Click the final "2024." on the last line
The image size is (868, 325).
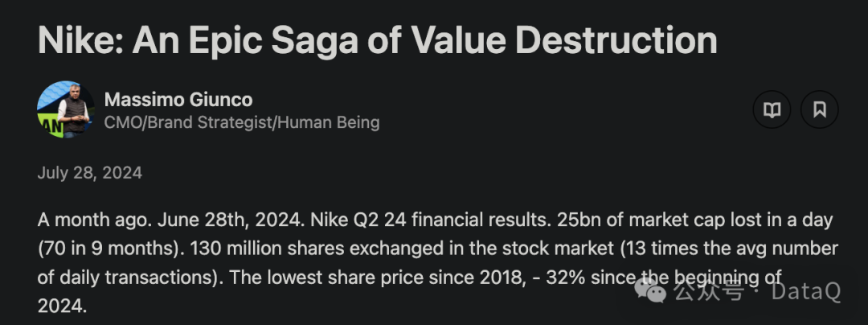[62, 306]
